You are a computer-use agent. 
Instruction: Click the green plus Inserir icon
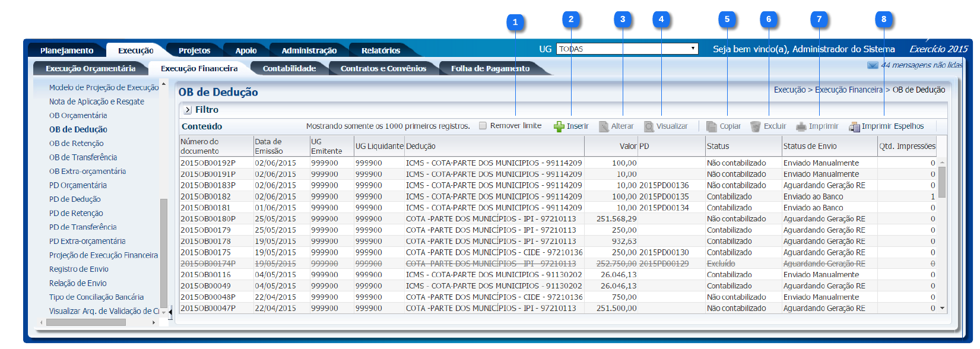coord(559,126)
